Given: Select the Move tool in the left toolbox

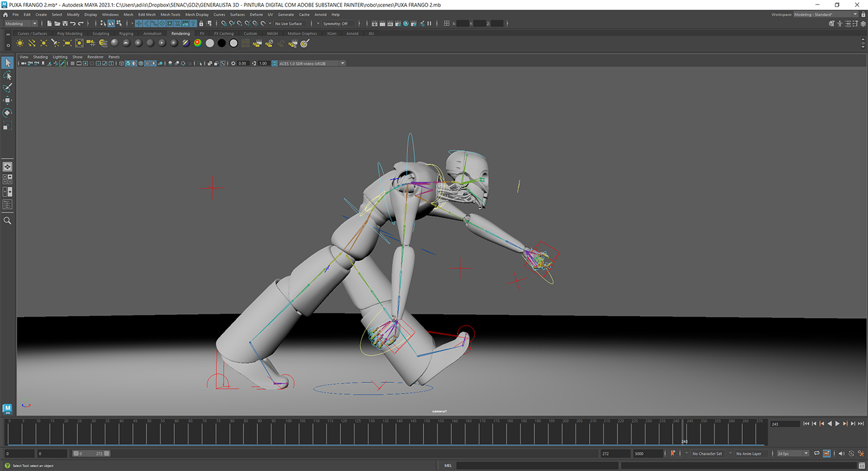Looking at the screenshot, I should point(7,100).
